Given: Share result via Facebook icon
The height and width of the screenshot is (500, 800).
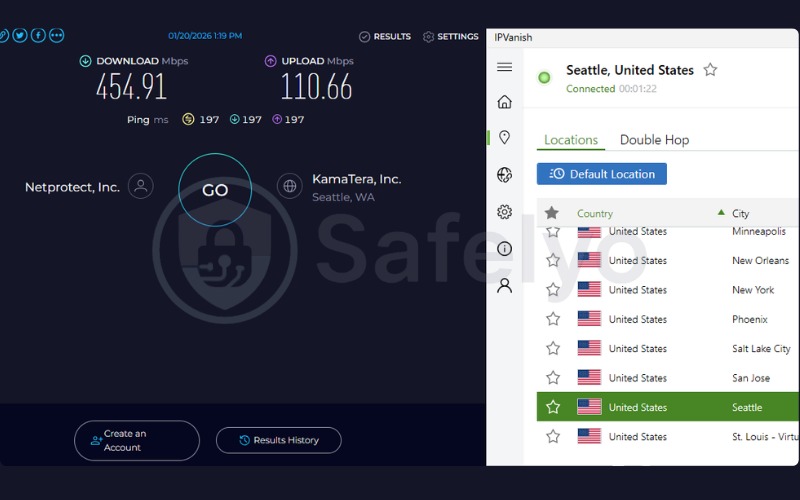Looking at the screenshot, I should (x=38, y=35).
